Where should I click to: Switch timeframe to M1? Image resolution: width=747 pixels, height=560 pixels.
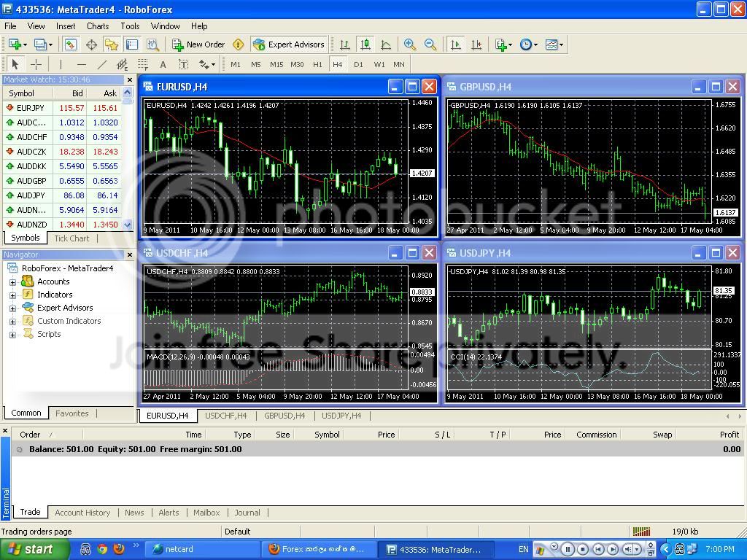point(236,64)
